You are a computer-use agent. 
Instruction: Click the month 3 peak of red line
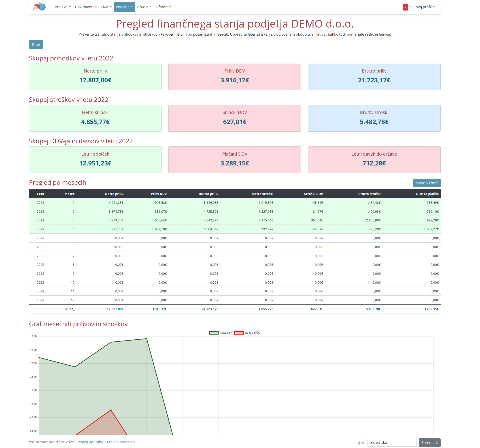(111, 410)
